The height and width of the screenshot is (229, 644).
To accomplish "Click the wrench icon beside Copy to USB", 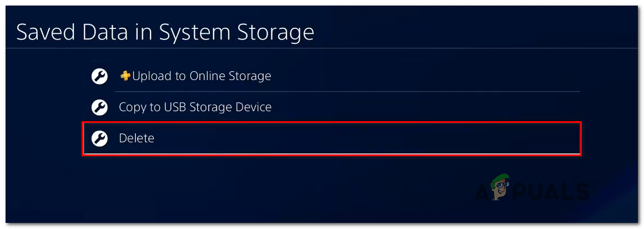I will pyautogui.click(x=99, y=107).
